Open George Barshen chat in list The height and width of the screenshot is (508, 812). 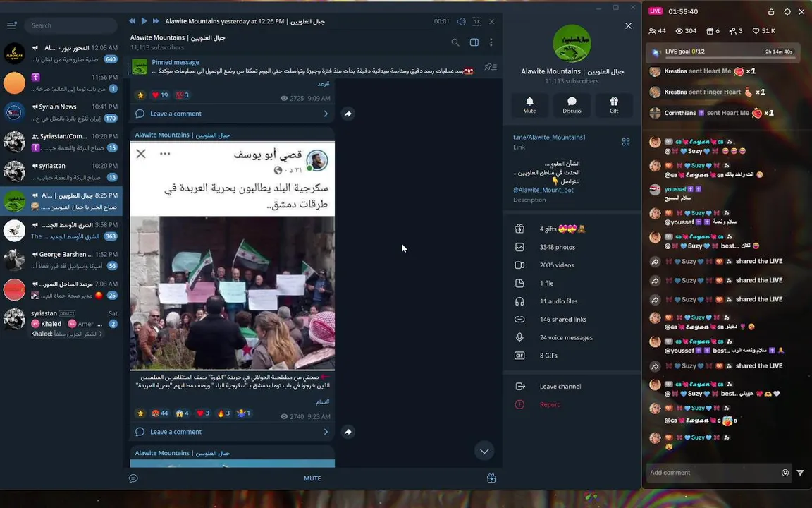pos(61,260)
